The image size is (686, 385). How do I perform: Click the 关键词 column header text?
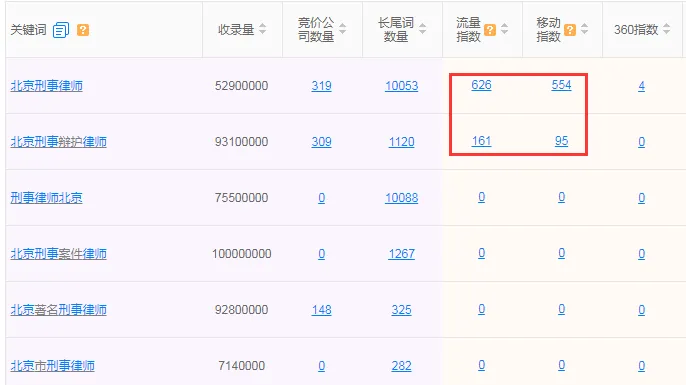click(28, 30)
